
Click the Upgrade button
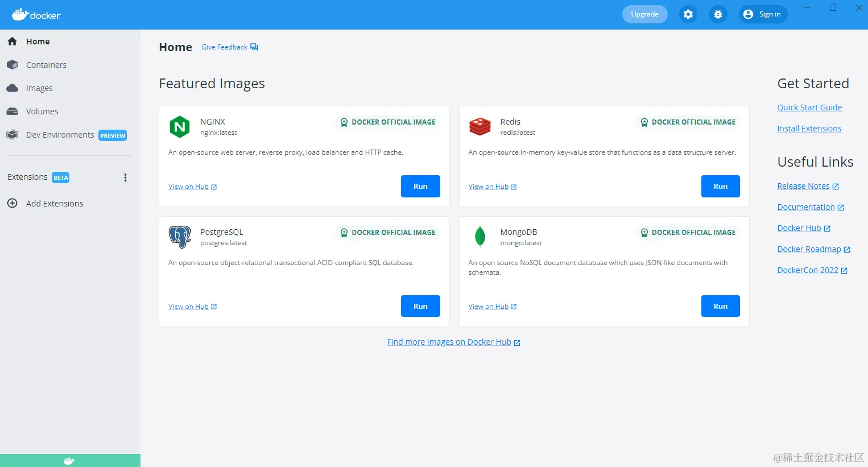tap(644, 14)
